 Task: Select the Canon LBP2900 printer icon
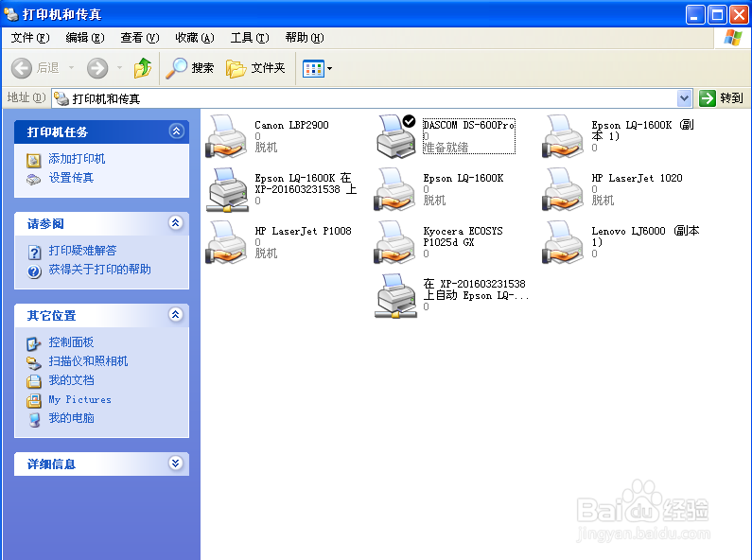point(226,136)
